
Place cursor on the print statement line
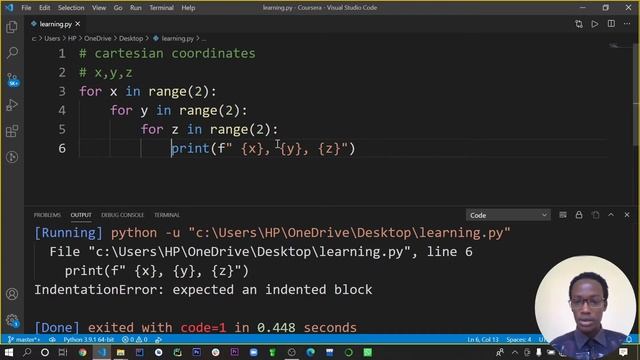pyautogui.click(x=263, y=149)
